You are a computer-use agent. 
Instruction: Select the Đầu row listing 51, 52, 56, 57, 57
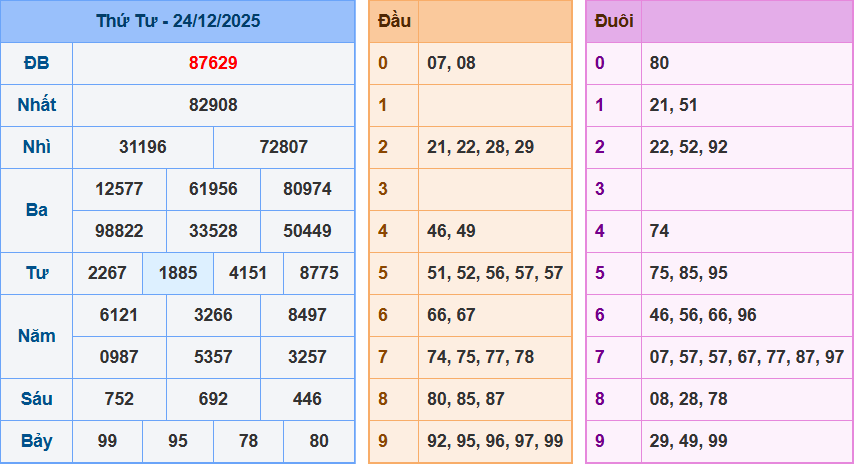494,273
